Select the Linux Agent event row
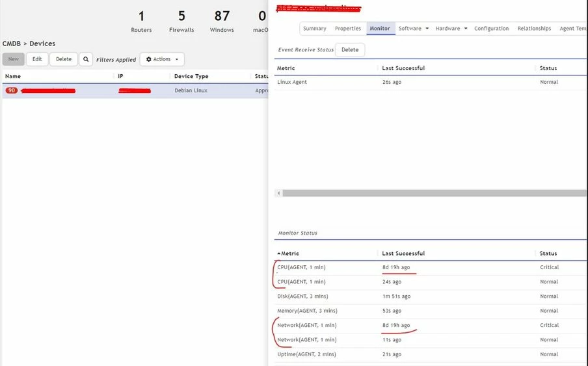The width and height of the screenshot is (588, 366). point(431,82)
